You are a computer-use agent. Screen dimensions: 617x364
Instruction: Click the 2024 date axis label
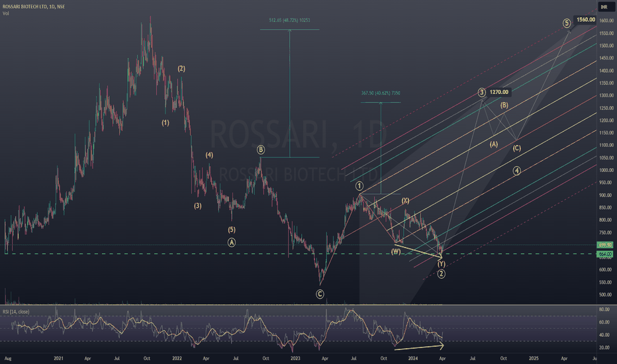(413, 359)
